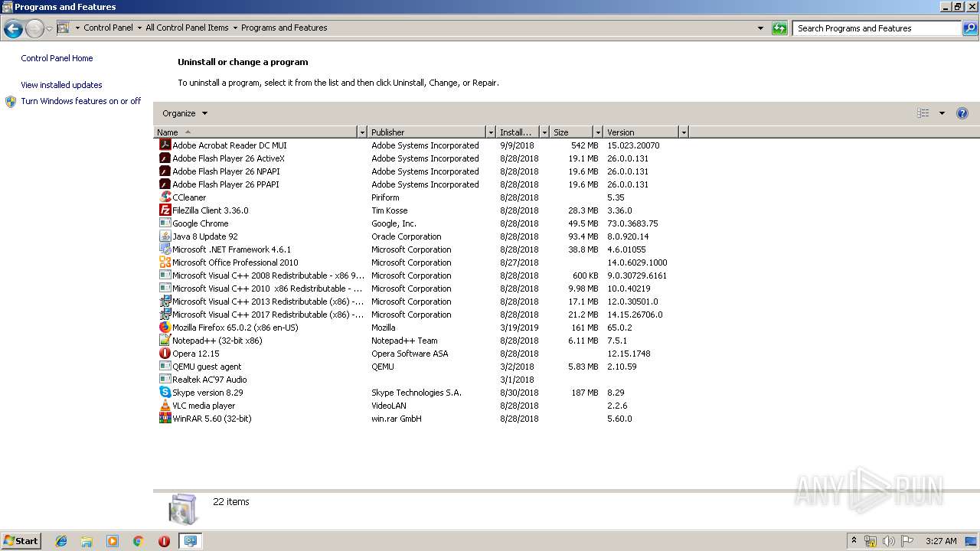The image size is (980, 551).
Task: Open Opera from the taskbar
Action: pos(164,541)
